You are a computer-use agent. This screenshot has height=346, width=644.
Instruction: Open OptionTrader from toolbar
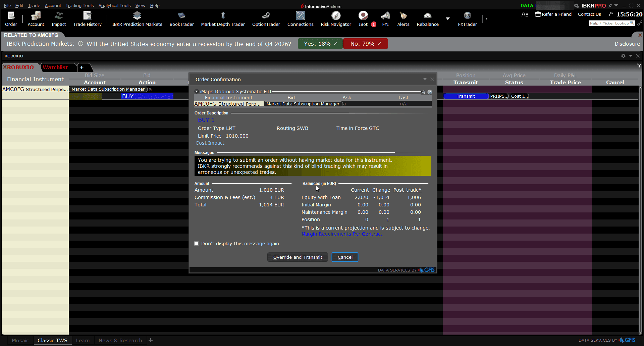pyautogui.click(x=266, y=19)
